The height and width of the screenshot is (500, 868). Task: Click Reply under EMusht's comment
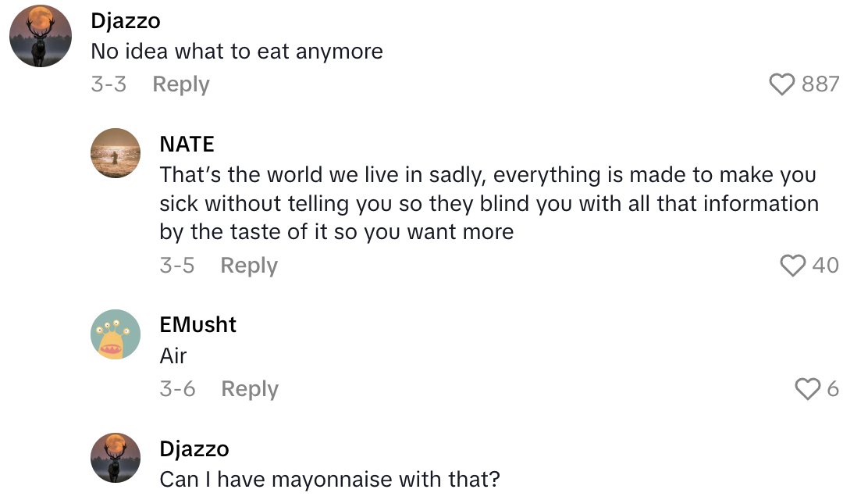click(x=249, y=388)
